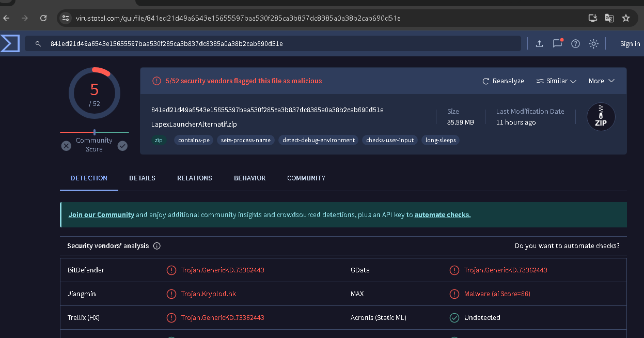Click the detect-debug-environment tag

pyautogui.click(x=319, y=140)
